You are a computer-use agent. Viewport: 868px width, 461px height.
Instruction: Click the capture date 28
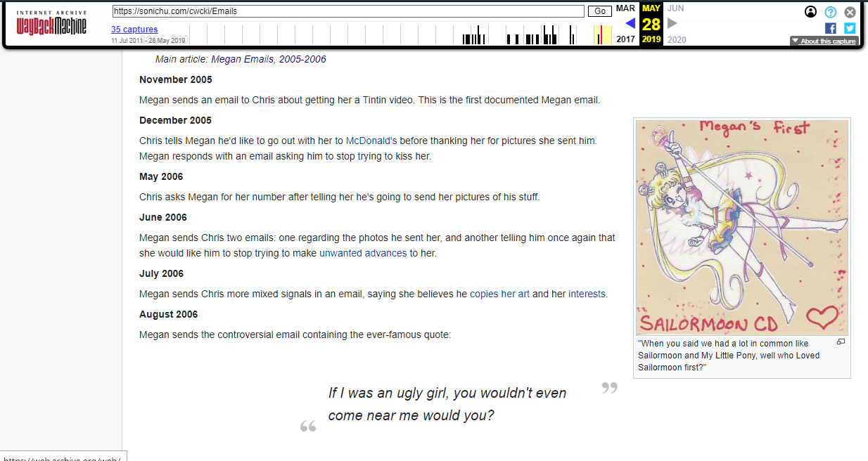(651, 24)
